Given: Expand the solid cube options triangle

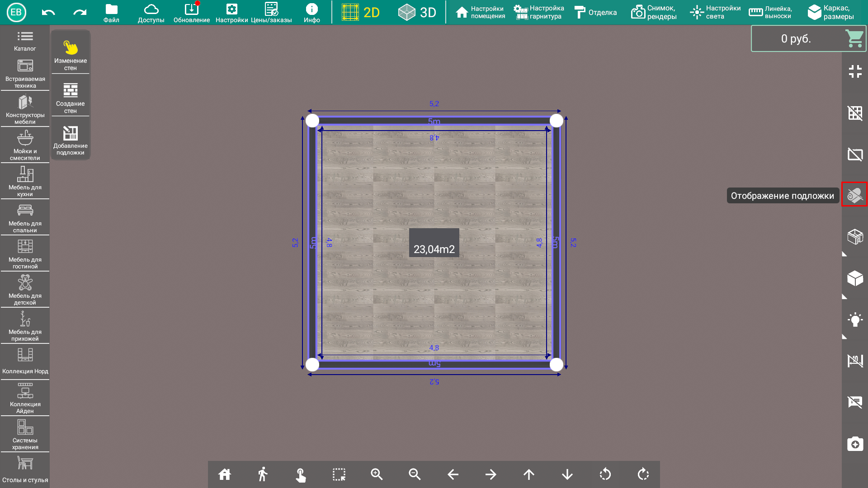Looking at the screenshot, I should 844,297.
